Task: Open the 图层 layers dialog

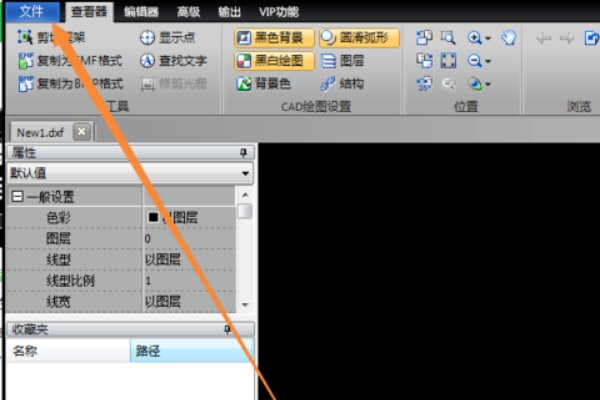Action: [342, 60]
